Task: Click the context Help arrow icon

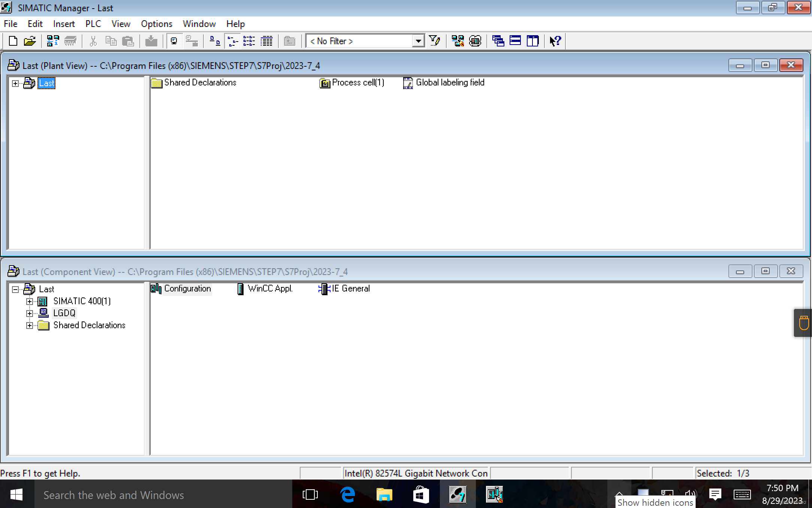Action: [x=555, y=41]
